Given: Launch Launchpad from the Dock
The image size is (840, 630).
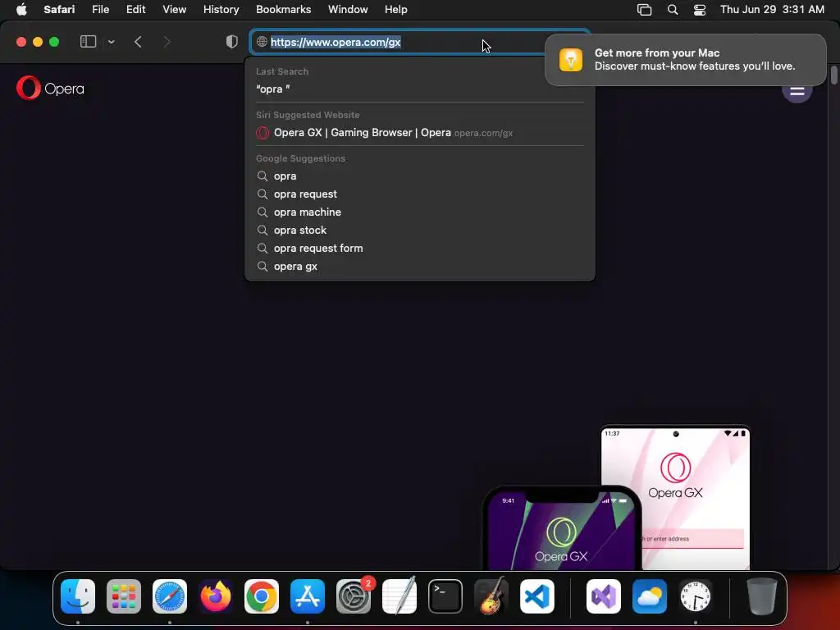Looking at the screenshot, I should pos(124,596).
